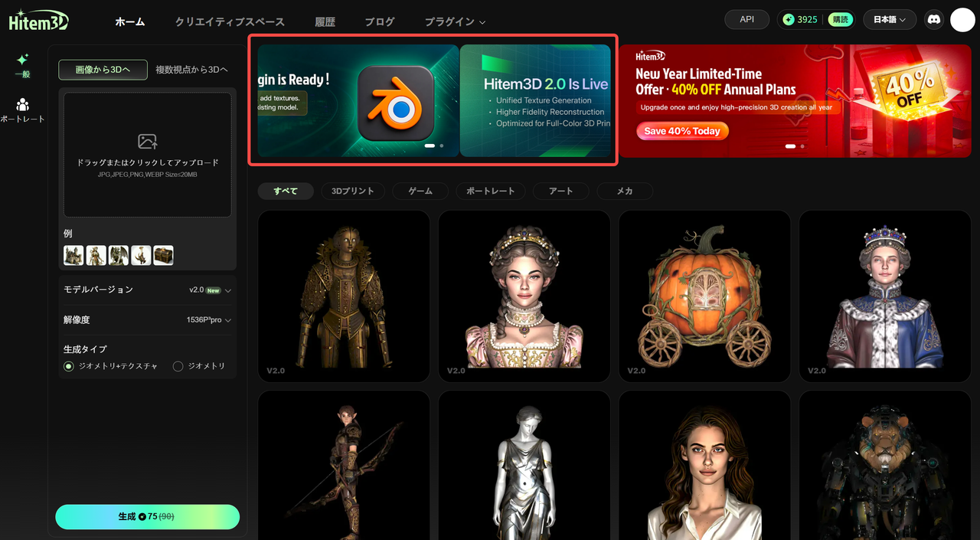Screen dimensions: 980x540
Task: Click the green credits icon showing 3925
Action: (789, 20)
